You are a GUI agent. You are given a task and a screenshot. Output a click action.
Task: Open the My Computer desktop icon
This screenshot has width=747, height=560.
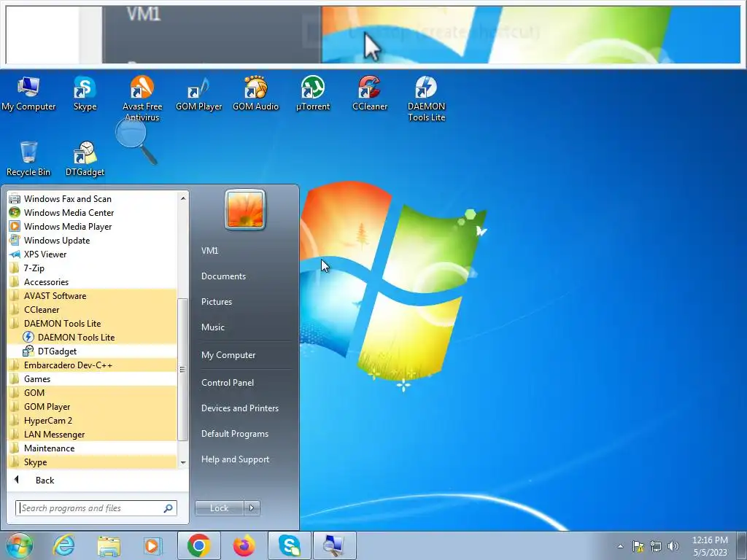click(x=28, y=94)
